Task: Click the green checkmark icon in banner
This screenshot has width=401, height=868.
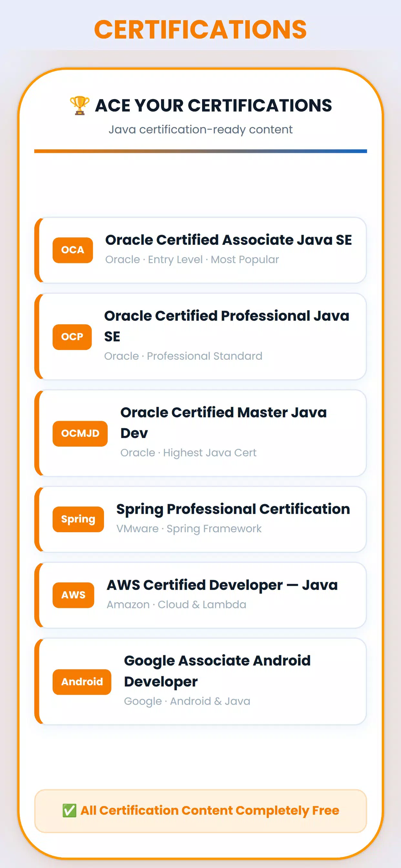Action: tap(69, 811)
